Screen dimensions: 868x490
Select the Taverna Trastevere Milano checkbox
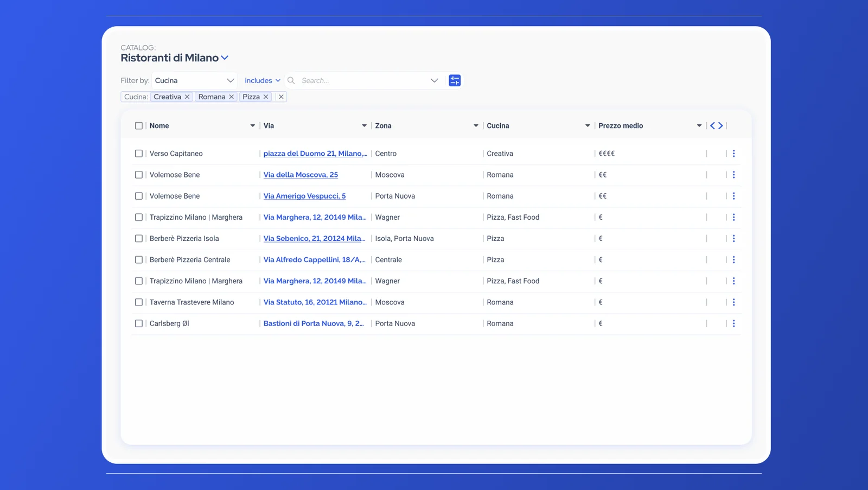139,302
